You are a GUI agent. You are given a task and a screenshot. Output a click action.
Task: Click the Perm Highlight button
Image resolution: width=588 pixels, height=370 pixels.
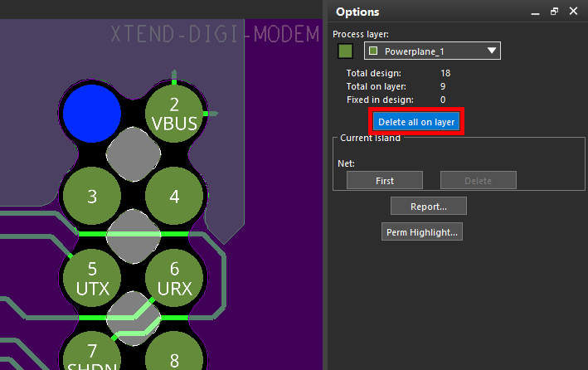point(422,232)
